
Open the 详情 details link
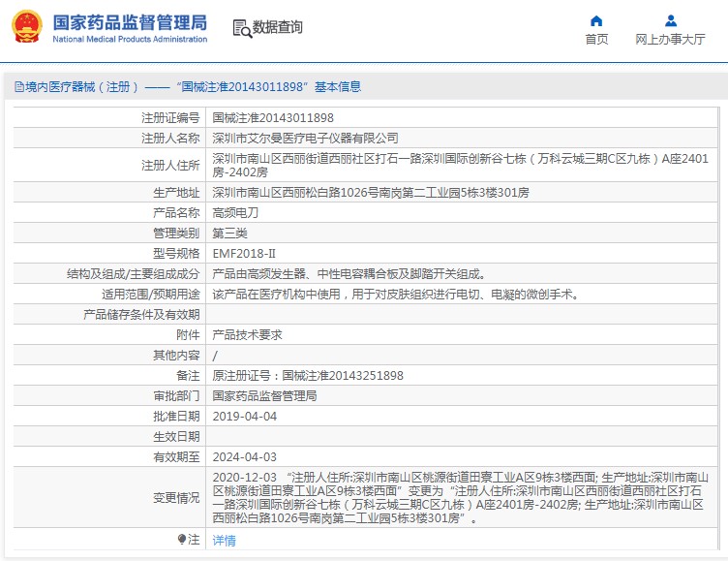[225, 540]
